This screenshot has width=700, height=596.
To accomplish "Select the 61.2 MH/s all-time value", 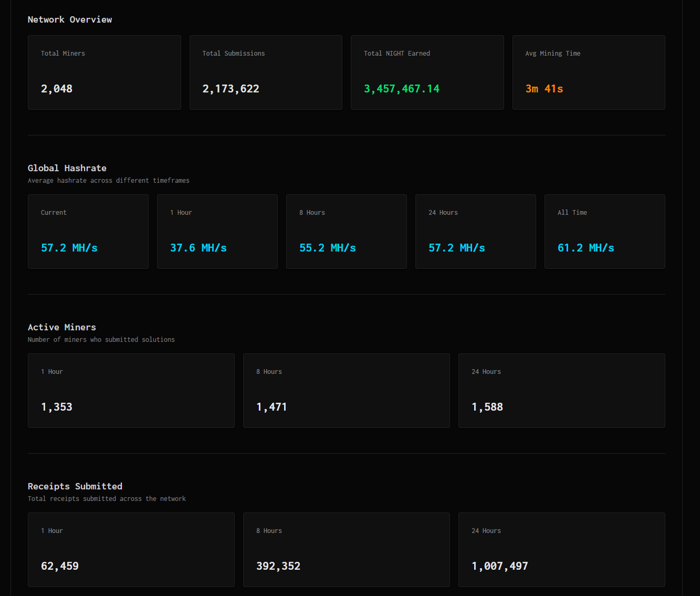I will point(586,248).
